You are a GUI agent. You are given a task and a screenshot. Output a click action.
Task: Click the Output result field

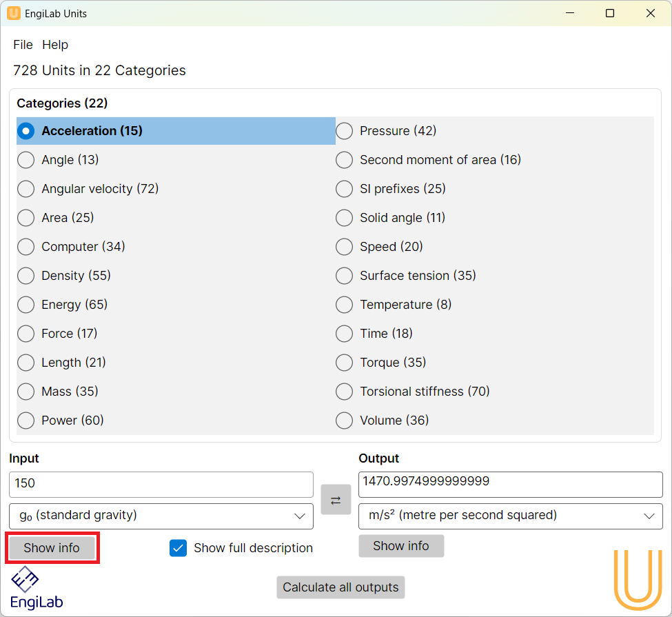(510, 484)
